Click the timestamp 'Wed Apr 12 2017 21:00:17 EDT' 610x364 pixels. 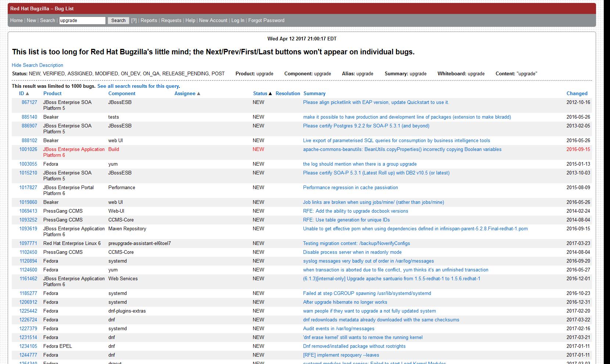302,39
